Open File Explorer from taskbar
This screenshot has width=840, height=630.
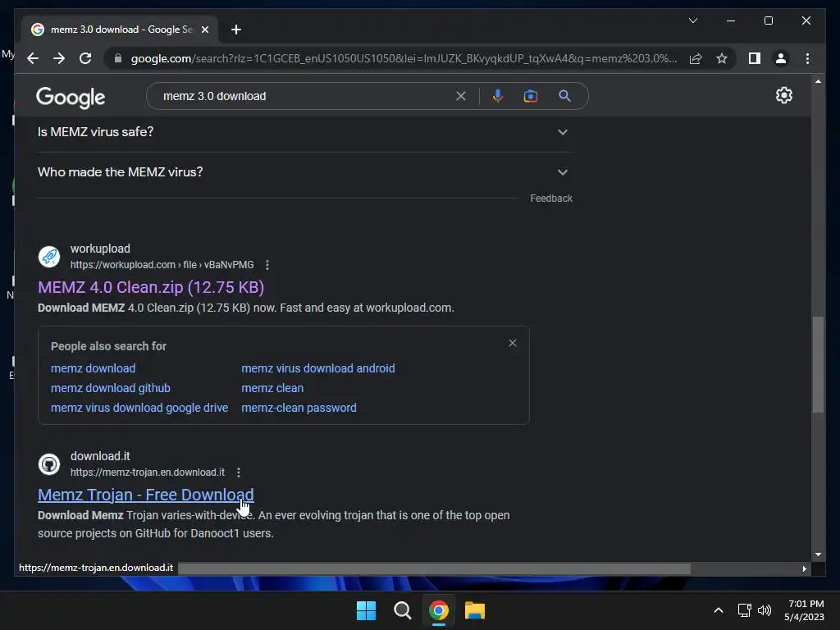pyautogui.click(x=475, y=610)
